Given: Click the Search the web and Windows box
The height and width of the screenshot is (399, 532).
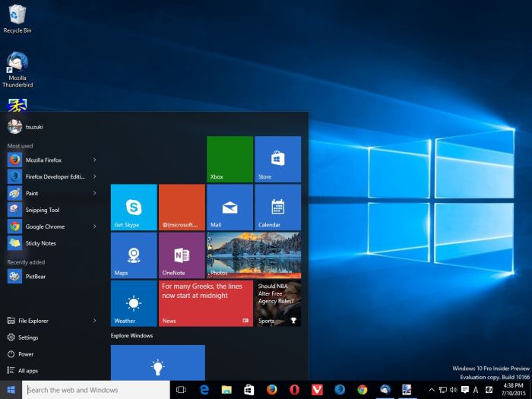Looking at the screenshot, I should pos(96,390).
